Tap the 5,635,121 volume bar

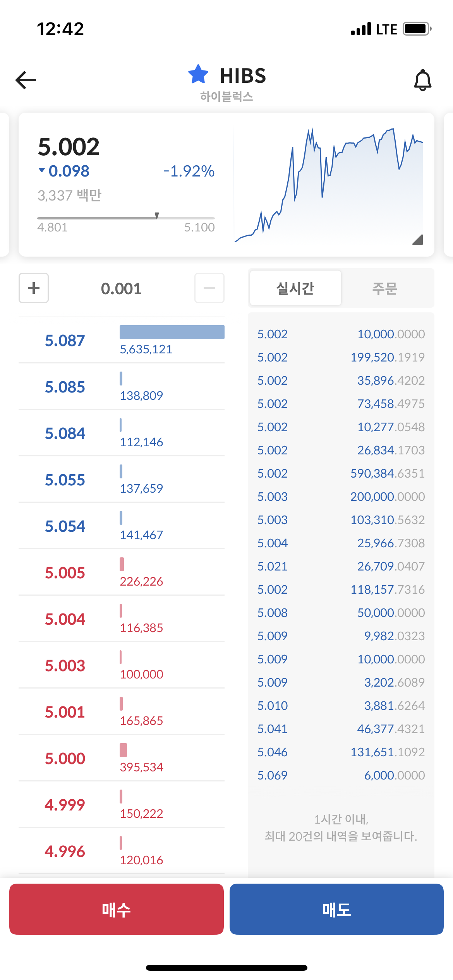tap(172, 332)
